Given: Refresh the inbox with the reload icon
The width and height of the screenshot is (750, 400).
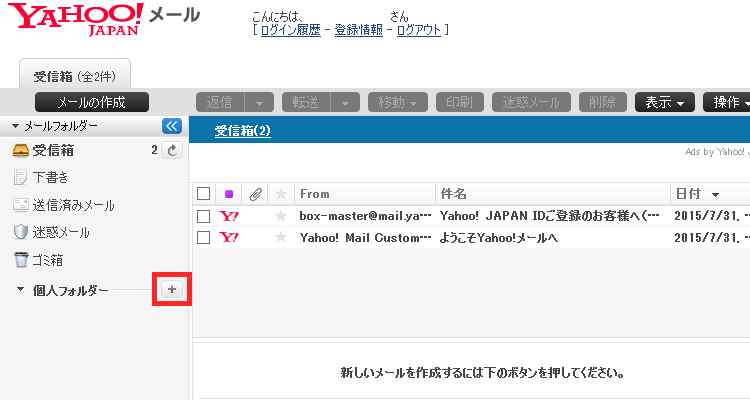Looking at the screenshot, I should pyautogui.click(x=172, y=150).
